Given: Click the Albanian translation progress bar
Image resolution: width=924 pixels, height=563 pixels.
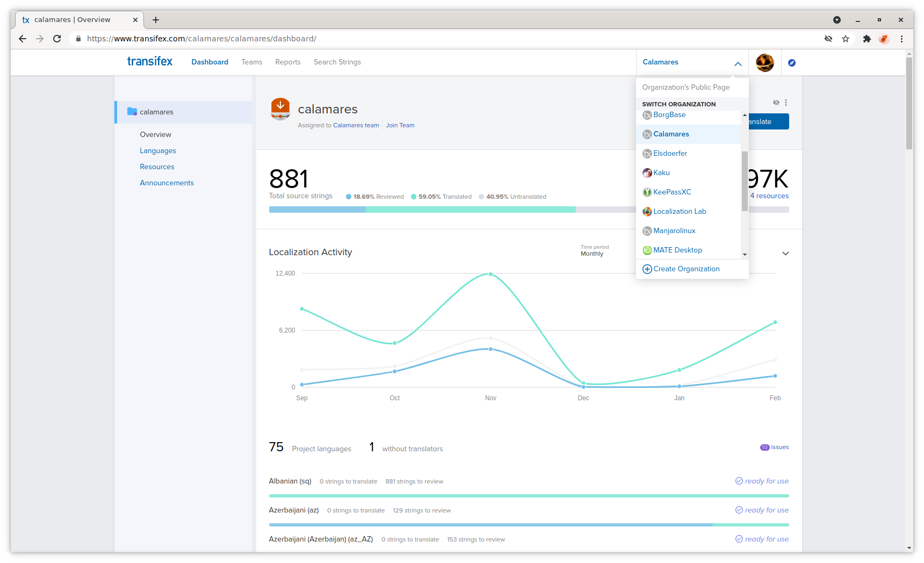Looking at the screenshot, I should (529, 495).
